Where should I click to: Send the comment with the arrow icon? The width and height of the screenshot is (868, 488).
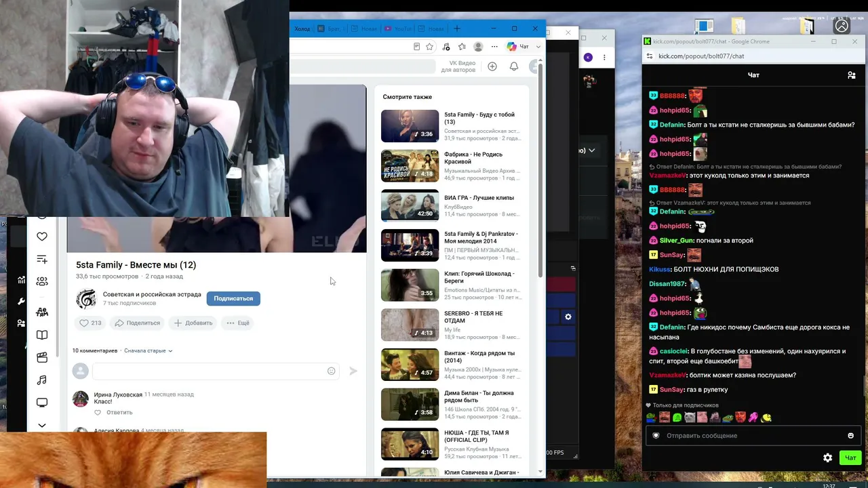[353, 371]
